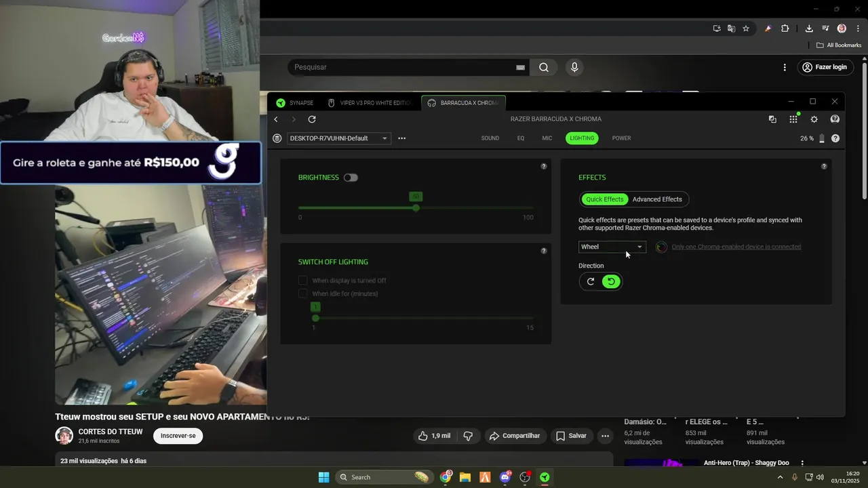Screen dimensions: 868x488
Task: Select Quick Effects mode
Action: click(604, 199)
